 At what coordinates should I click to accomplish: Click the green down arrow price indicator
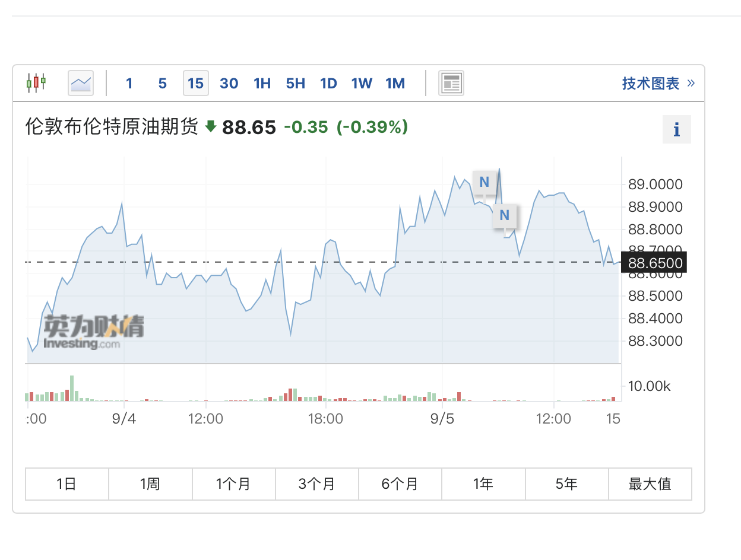point(210,126)
